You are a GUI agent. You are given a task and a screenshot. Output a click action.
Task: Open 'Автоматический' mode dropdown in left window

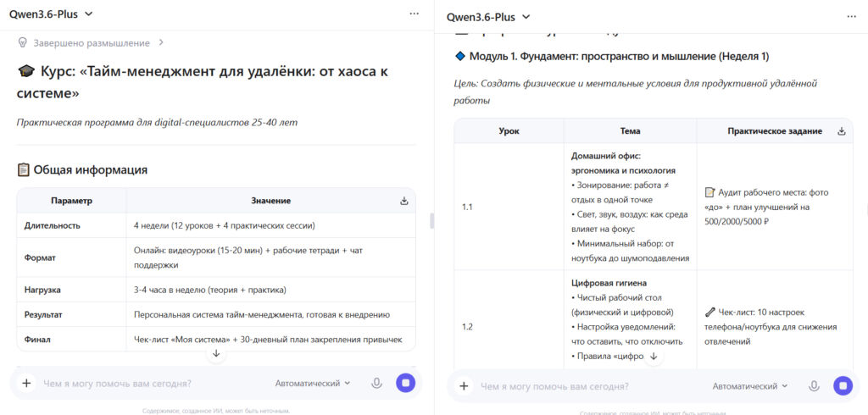point(313,383)
